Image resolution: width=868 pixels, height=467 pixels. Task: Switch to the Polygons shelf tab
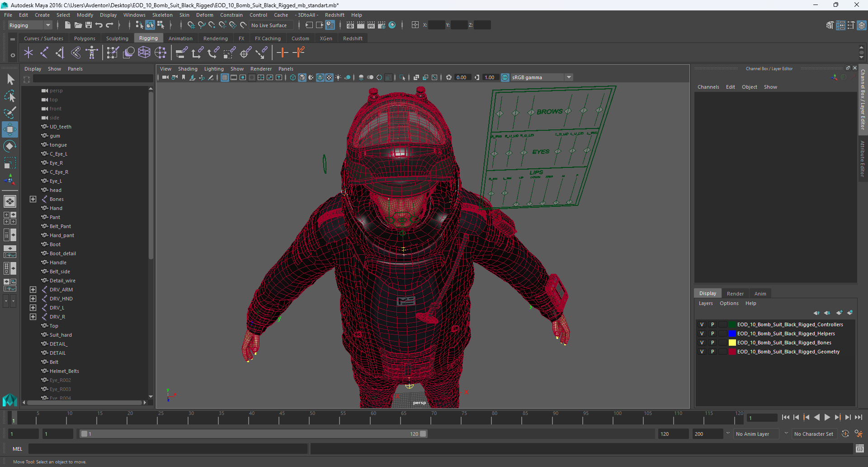coord(85,38)
